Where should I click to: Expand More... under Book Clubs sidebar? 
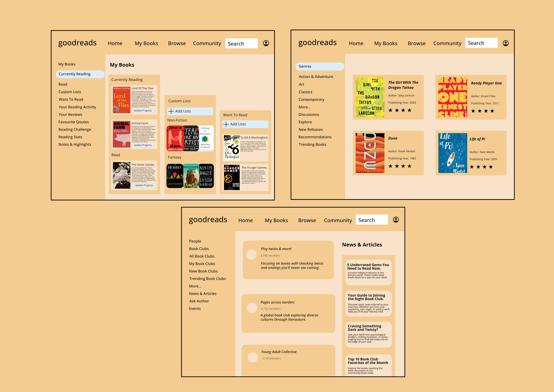pos(195,286)
